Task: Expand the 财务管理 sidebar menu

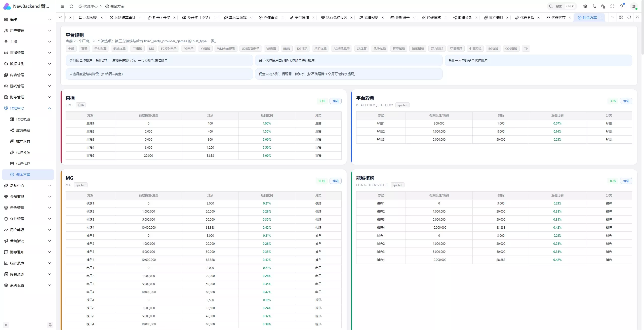Action: [x=28, y=97]
